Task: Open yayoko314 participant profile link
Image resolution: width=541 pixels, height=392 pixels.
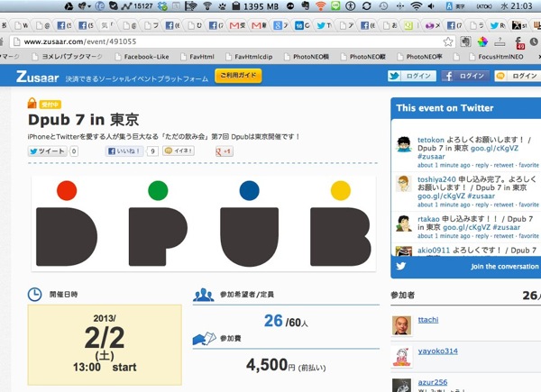Action: click(x=438, y=351)
